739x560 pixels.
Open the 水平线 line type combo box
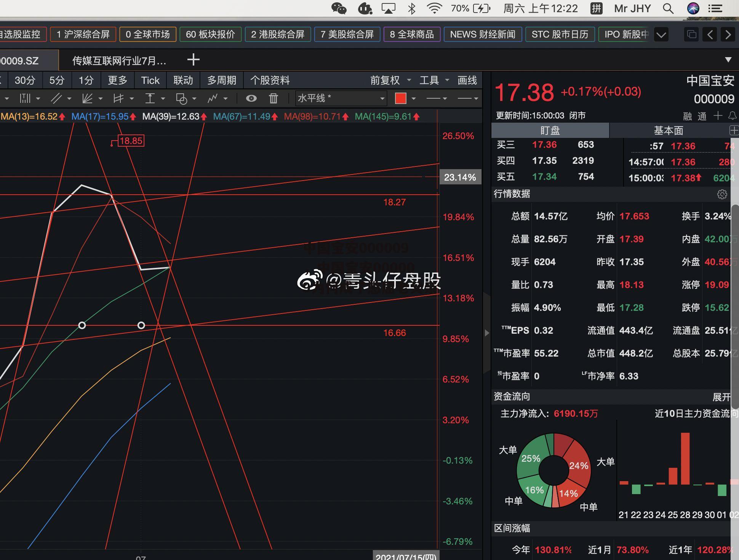tap(341, 99)
